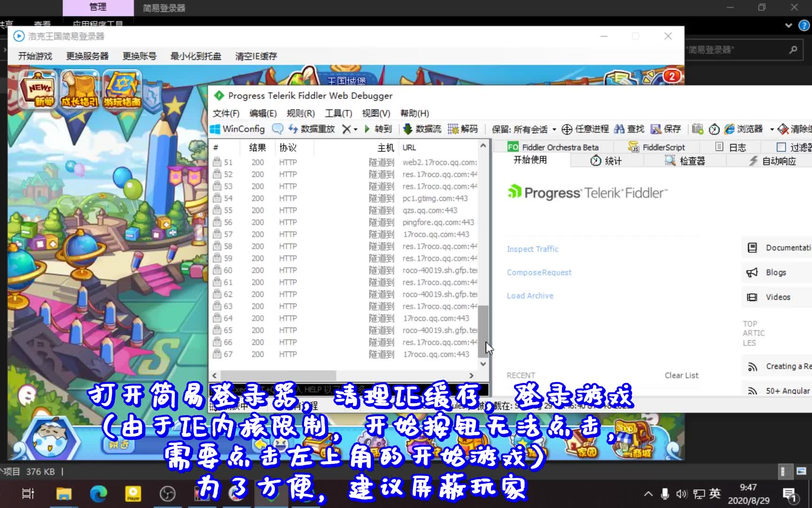Click the horizontal scrollbar right arrow
The width and height of the screenshot is (812, 508).
click(471, 375)
